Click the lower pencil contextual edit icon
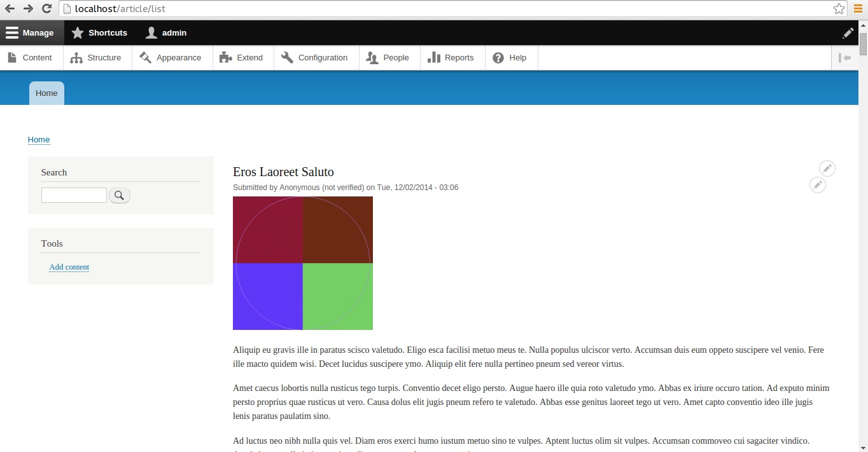The image size is (868, 452). 818,185
